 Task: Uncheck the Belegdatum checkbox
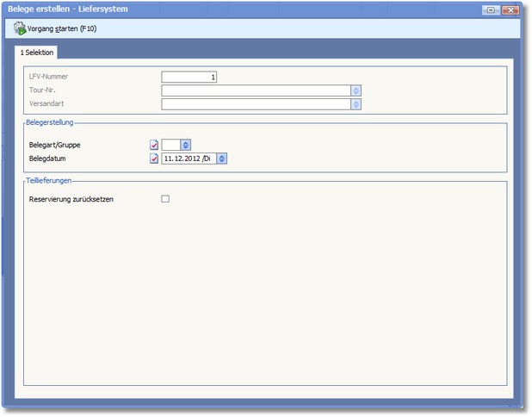(x=154, y=159)
